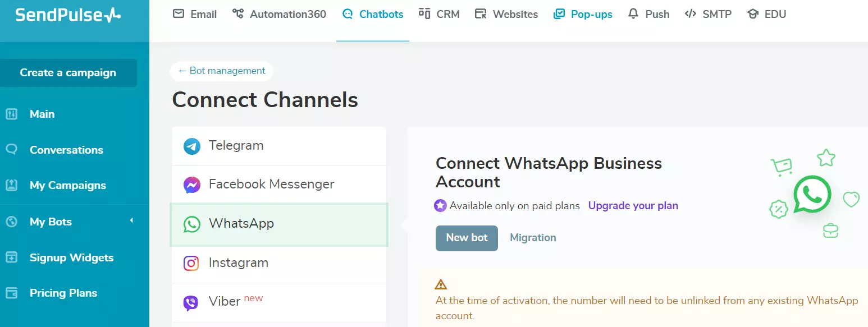
Task: Click the purple star paid-plan icon
Action: (x=441, y=206)
